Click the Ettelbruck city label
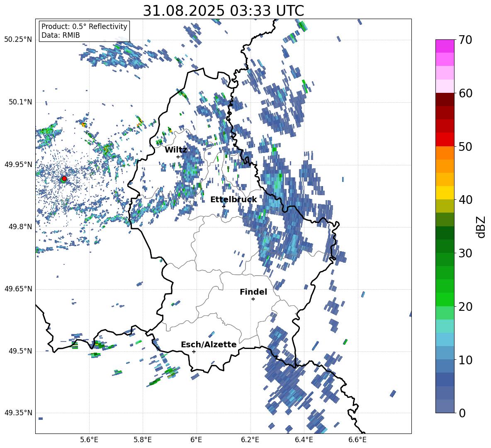This screenshot has height=448, width=491. pyautogui.click(x=233, y=199)
